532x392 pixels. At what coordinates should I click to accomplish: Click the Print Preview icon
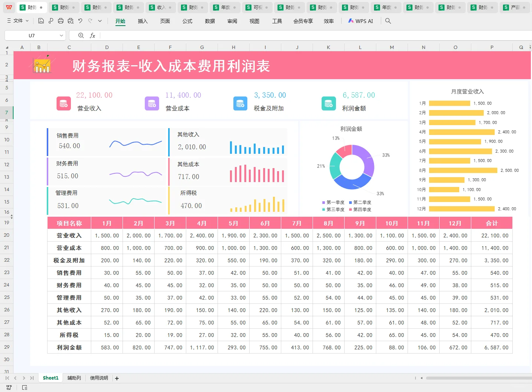click(x=71, y=21)
